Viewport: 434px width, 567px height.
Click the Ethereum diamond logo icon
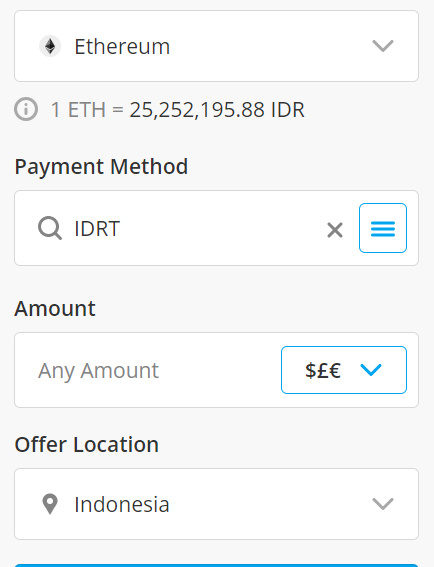50,46
